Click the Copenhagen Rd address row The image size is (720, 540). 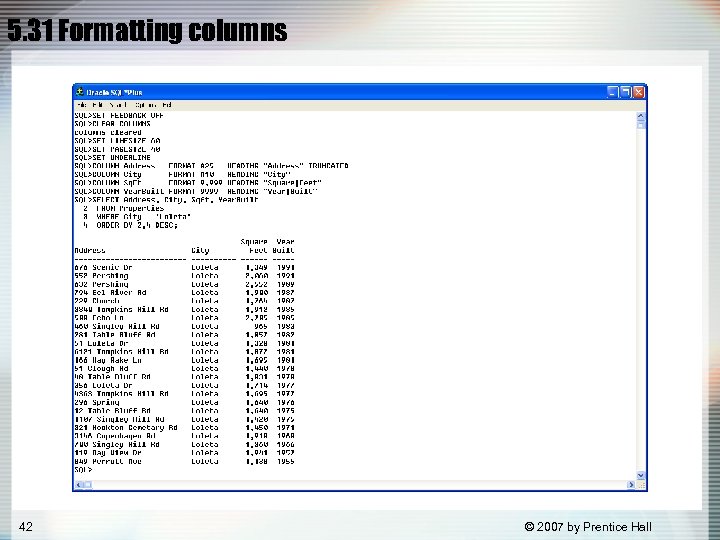(x=184, y=436)
